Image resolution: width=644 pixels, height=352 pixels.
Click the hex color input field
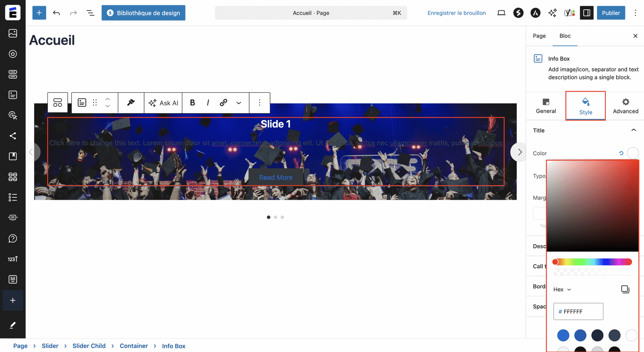(578, 311)
